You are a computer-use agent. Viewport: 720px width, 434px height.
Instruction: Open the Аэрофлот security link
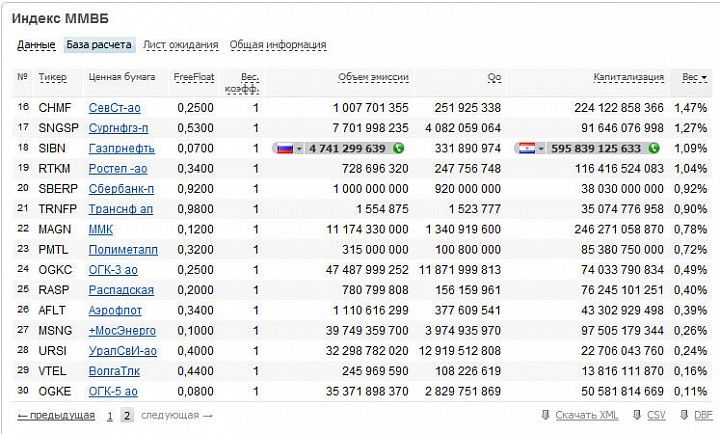[x=115, y=310]
